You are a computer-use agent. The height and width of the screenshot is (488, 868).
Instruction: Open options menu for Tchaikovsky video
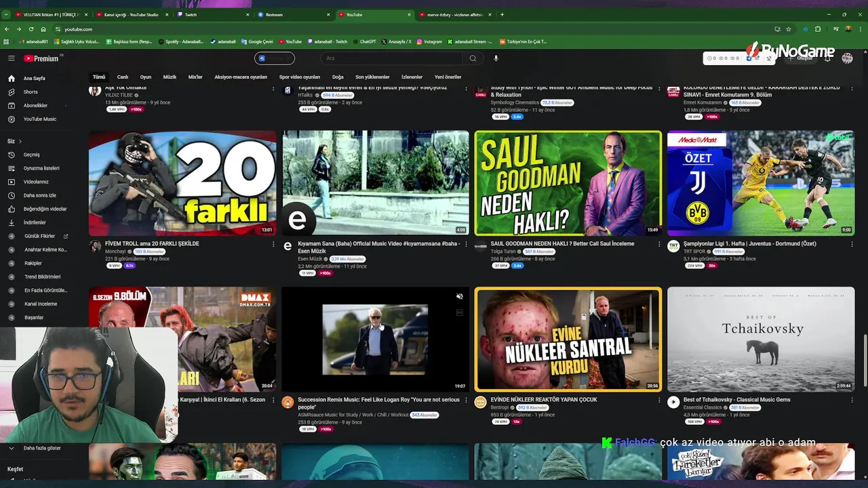(851, 400)
